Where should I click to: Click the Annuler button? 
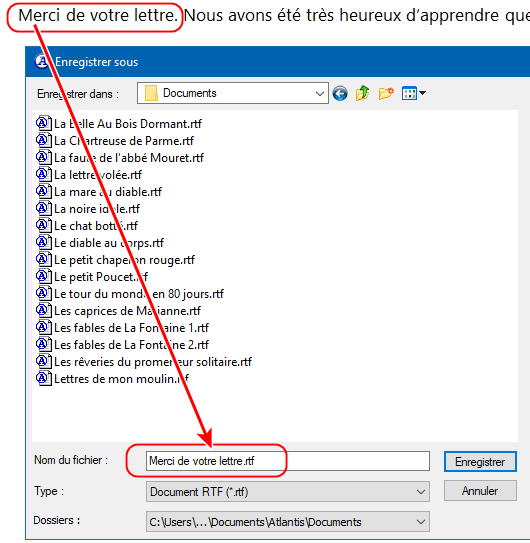(480, 491)
